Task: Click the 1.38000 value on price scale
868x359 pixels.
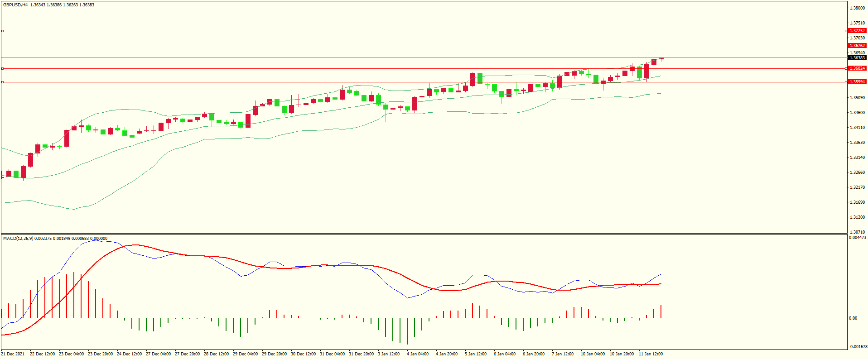Action: coord(857,8)
